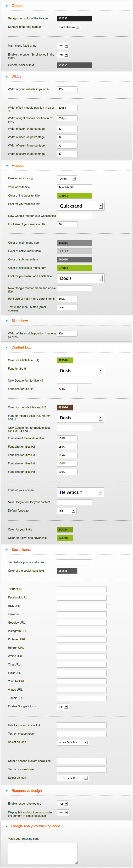Click the Twitter URL input field
This screenshot has width=133, height=868.
(82, 589)
